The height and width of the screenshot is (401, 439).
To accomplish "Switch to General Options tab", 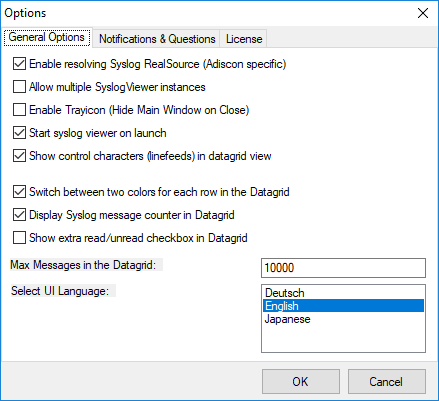I will [x=47, y=37].
